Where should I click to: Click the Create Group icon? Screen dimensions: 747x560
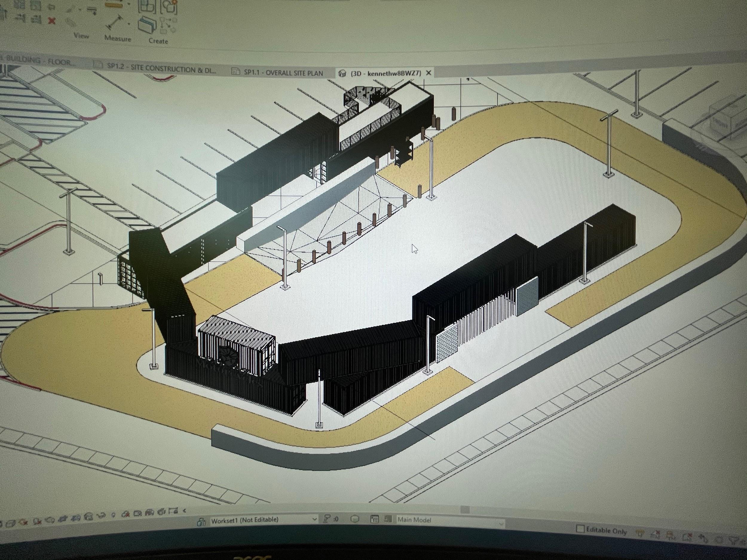pos(169,7)
